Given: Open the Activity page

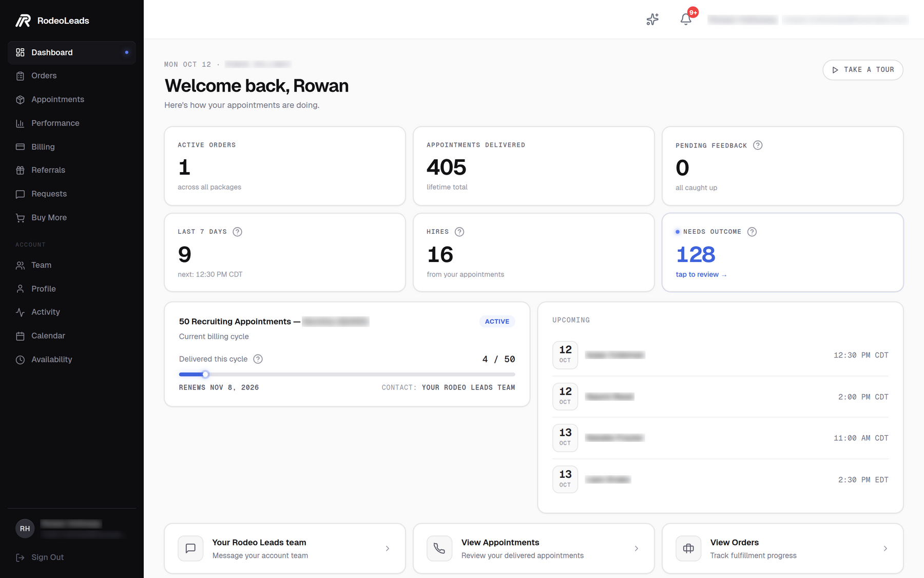Looking at the screenshot, I should (72, 312).
